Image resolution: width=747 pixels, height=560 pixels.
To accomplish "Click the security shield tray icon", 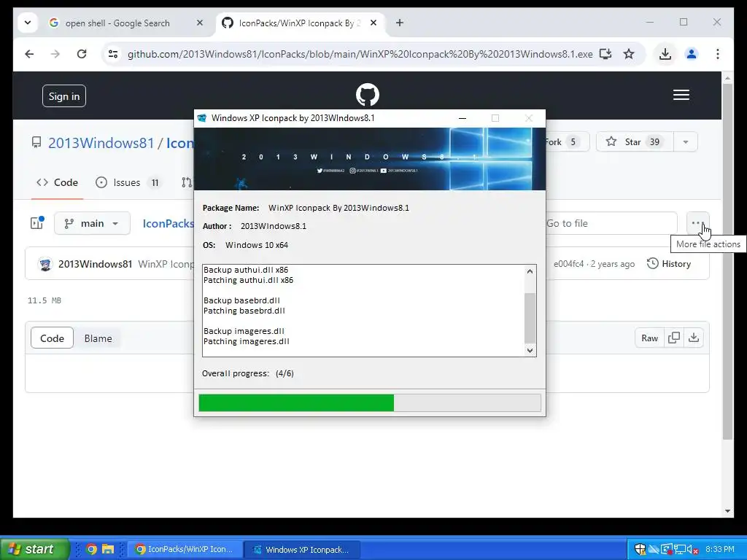I will tap(640, 550).
